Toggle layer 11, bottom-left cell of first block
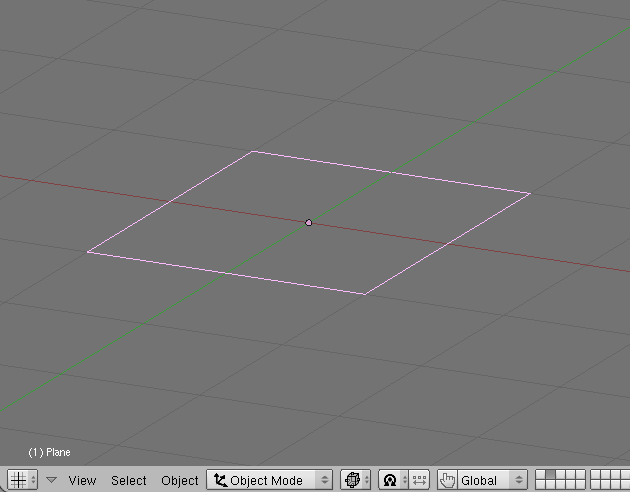This screenshot has width=630, height=492. [540, 484]
